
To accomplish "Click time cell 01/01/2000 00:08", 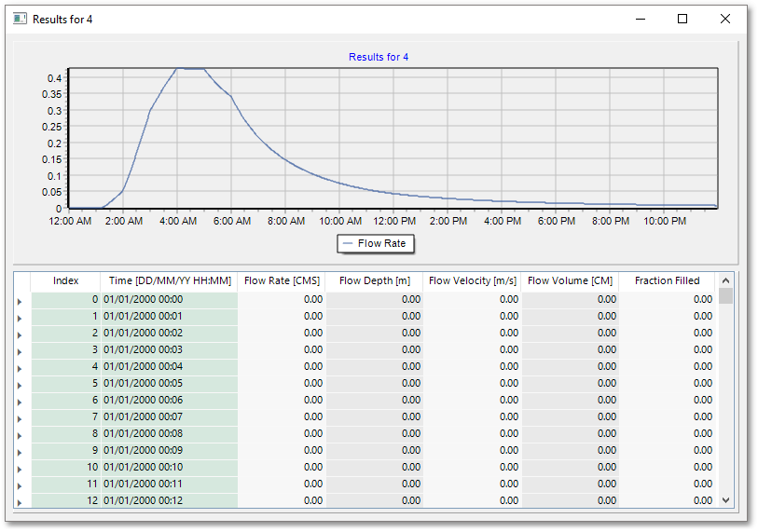I will (x=169, y=433).
